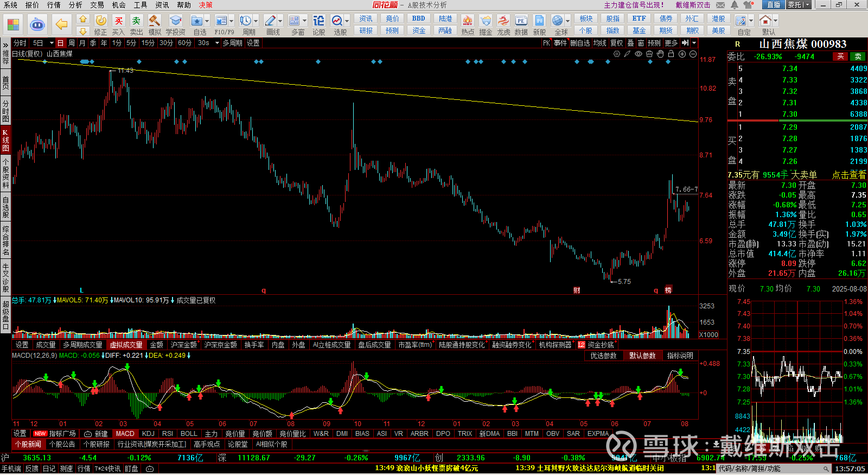
Task: Click the zoom in plus icon
Action: click(682, 54)
